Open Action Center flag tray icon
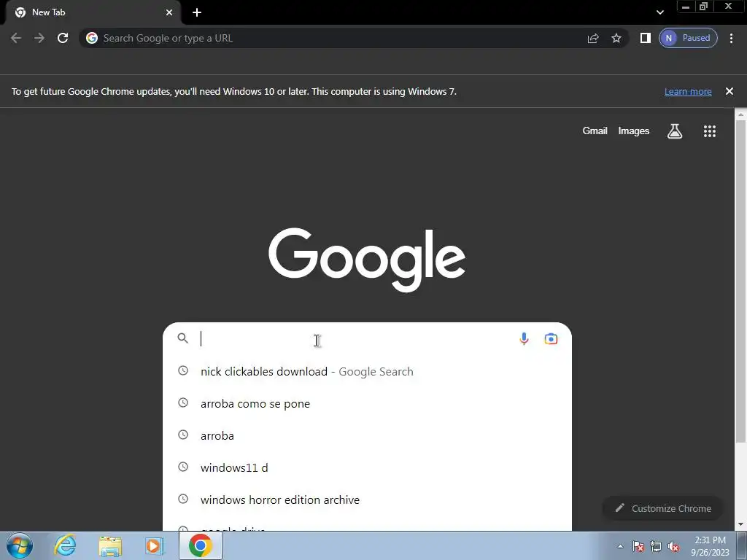 638,546
